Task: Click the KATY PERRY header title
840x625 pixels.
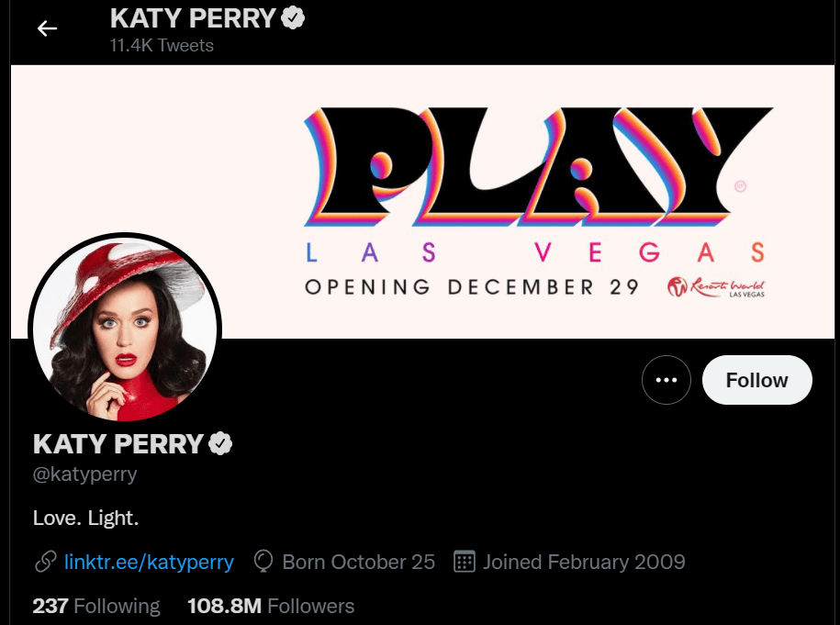Action: point(193,18)
